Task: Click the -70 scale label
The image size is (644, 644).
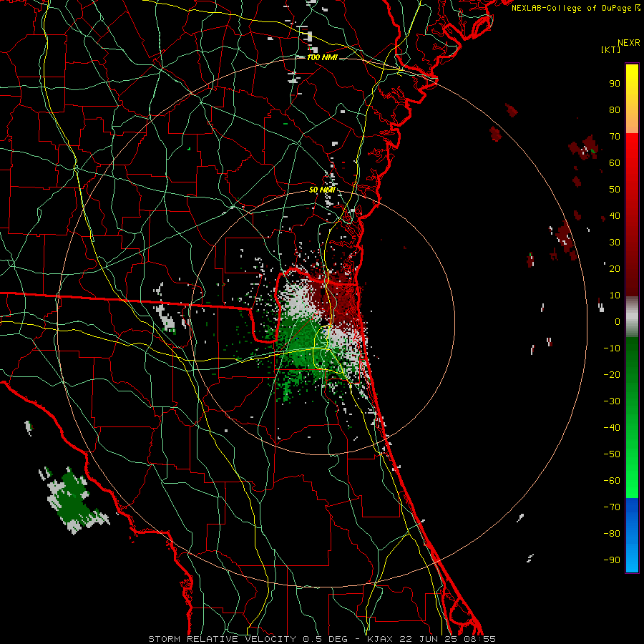Action: point(612,507)
